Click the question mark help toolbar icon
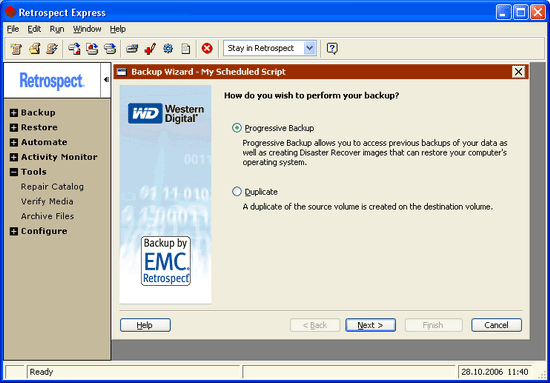The width and height of the screenshot is (550, 383). click(x=332, y=48)
